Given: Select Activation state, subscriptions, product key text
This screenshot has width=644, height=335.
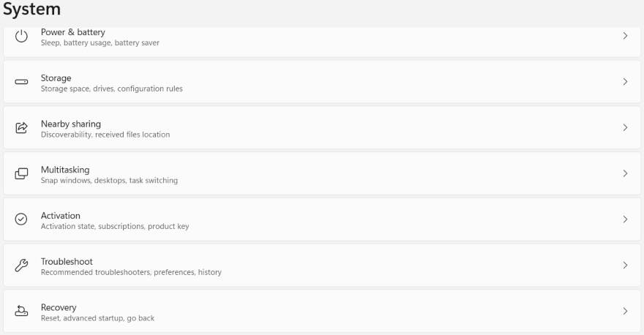Looking at the screenshot, I should pos(114,227).
